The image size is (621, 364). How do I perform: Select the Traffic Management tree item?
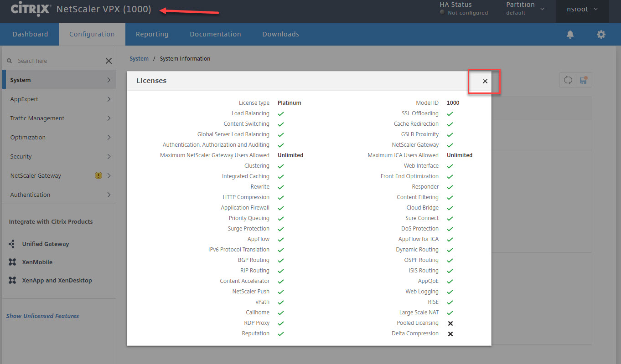click(59, 118)
